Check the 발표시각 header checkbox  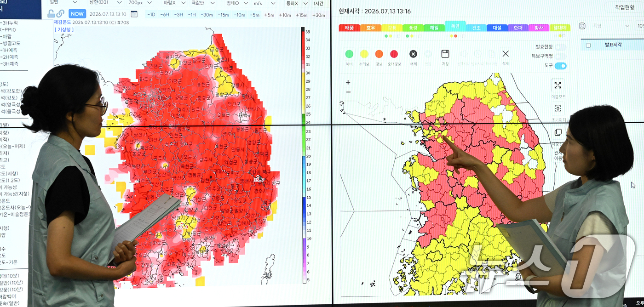pos(588,45)
